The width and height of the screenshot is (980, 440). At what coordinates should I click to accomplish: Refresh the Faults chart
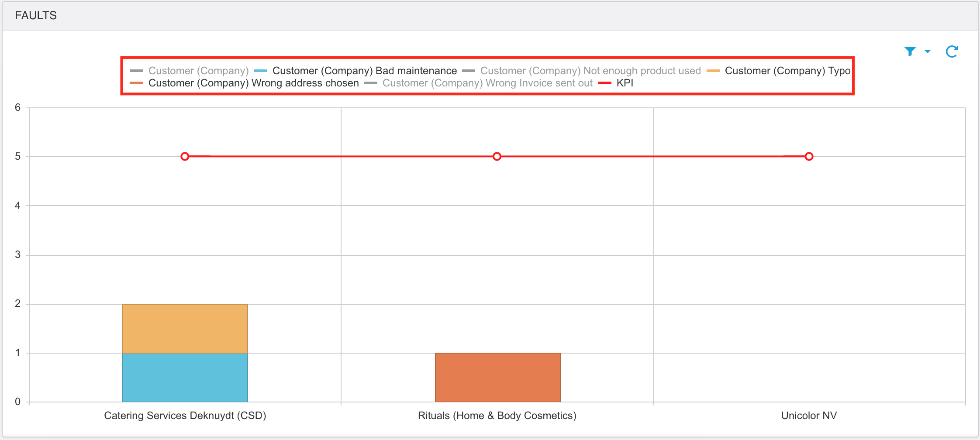[952, 52]
